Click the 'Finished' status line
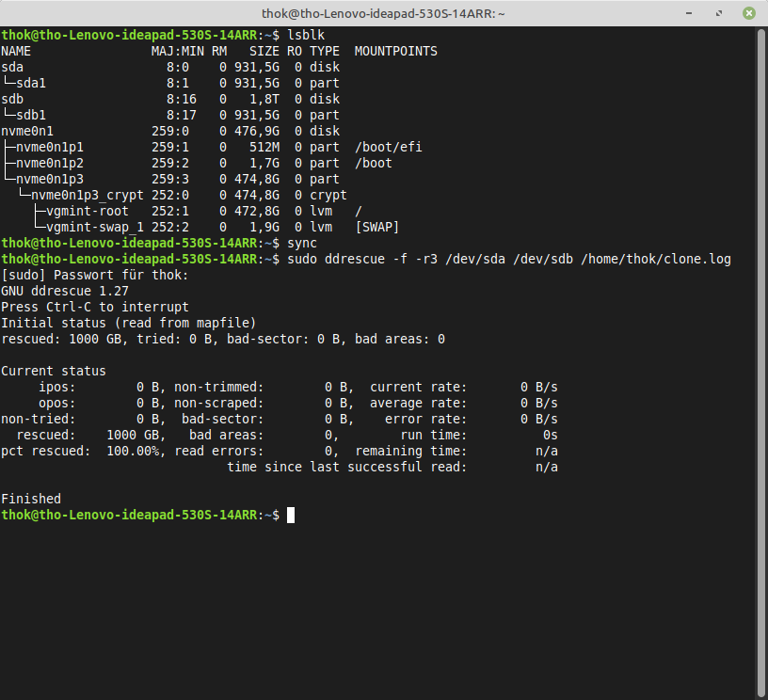 [31, 499]
